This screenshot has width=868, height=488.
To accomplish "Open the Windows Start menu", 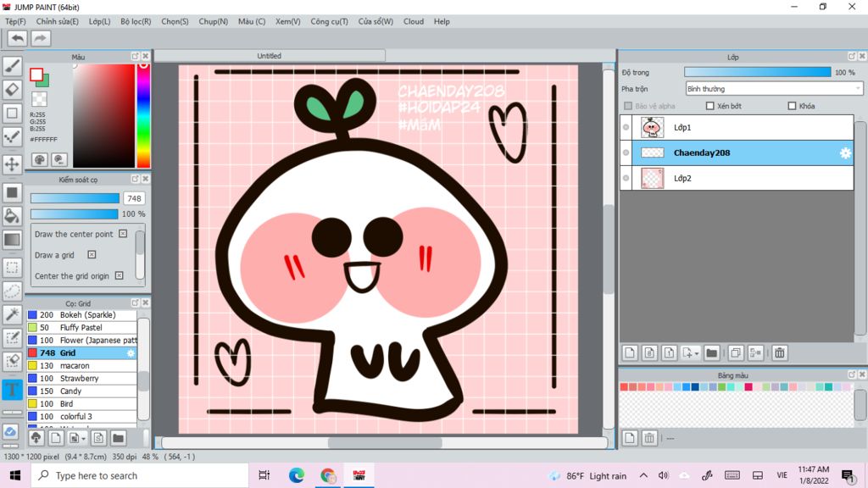I will [x=15, y=475].
